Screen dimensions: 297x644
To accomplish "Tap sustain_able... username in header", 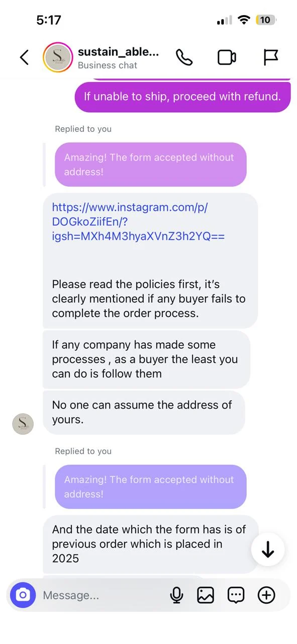I will pos(118,52).
